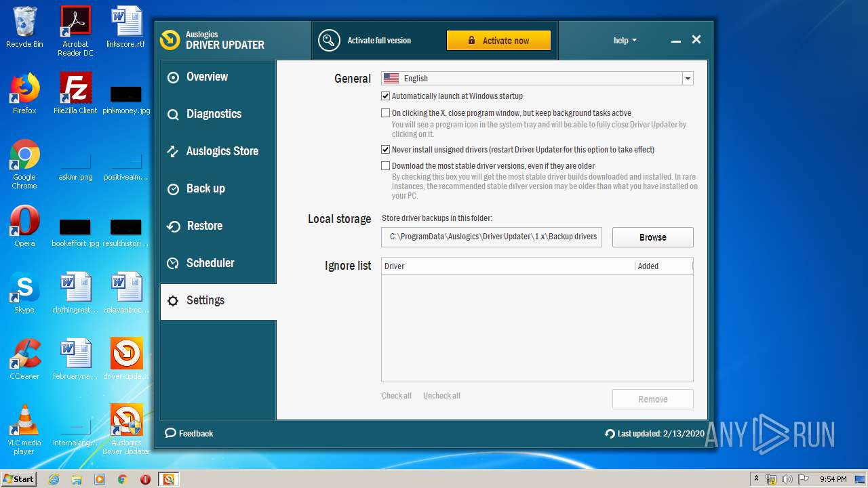
Task: Click the Uncheck all link
Action: point(441,396)
